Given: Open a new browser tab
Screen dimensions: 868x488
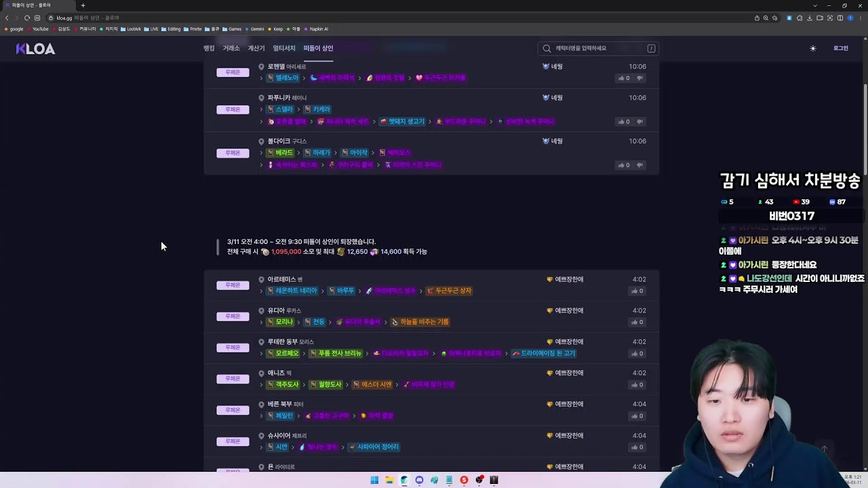Looking at the screenshot, I should 83,5.
